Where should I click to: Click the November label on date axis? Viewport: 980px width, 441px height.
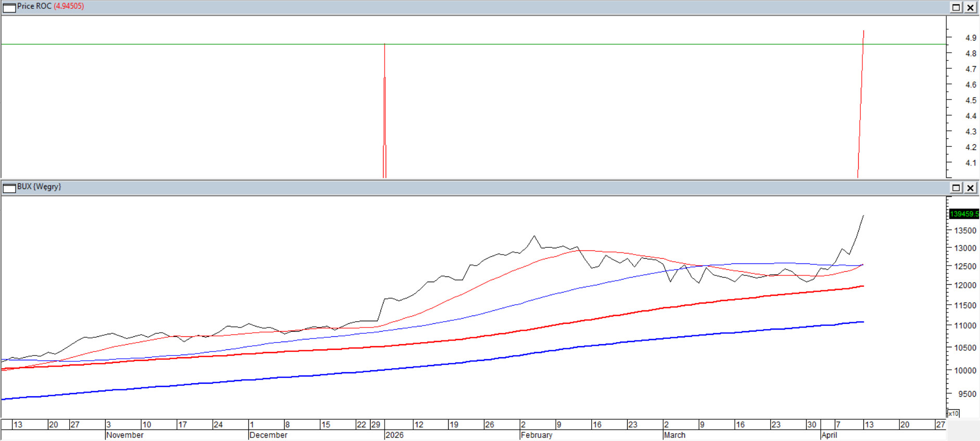125,435
